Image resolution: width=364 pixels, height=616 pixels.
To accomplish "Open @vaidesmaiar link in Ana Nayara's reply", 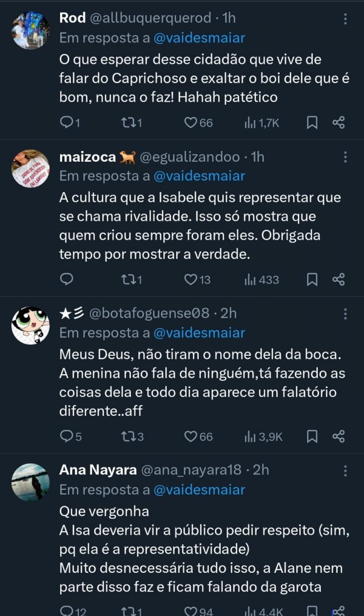I will tap(199, 490).
